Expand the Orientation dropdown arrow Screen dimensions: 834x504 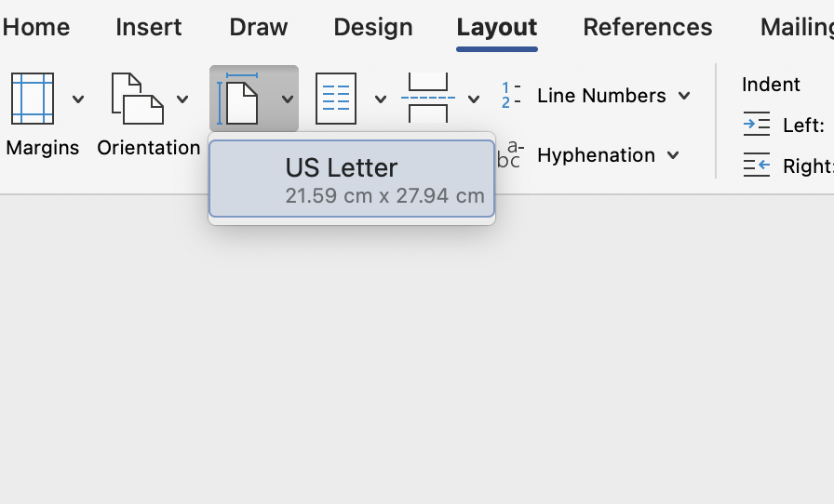click(182, 99)
